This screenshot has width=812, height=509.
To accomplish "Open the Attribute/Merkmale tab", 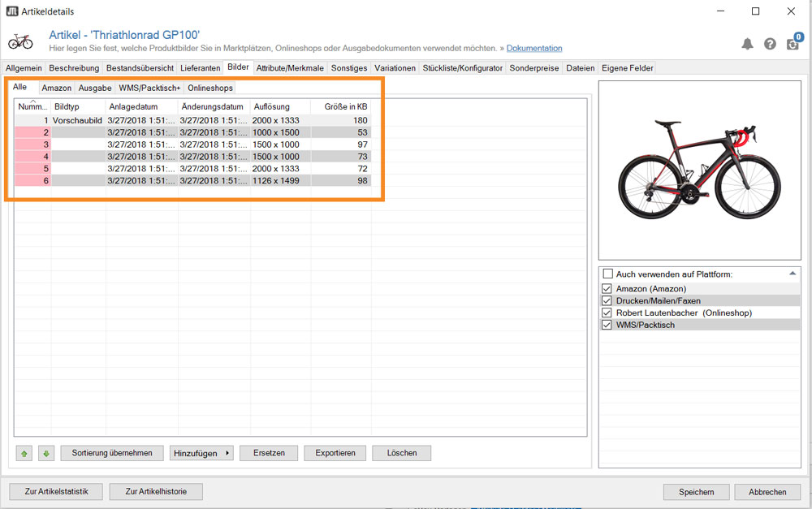I will click(290, 68).
